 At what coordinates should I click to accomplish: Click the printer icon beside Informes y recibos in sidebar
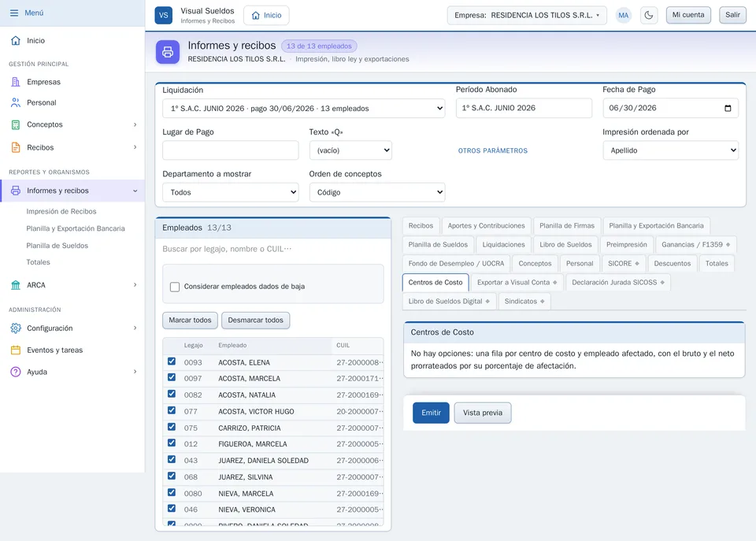[x=16, y=191]
